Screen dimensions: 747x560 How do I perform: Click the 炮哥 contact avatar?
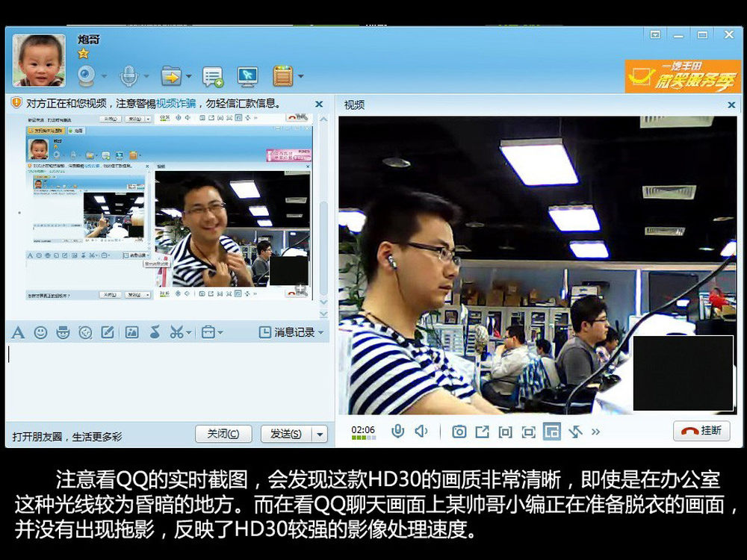(39, 60)
